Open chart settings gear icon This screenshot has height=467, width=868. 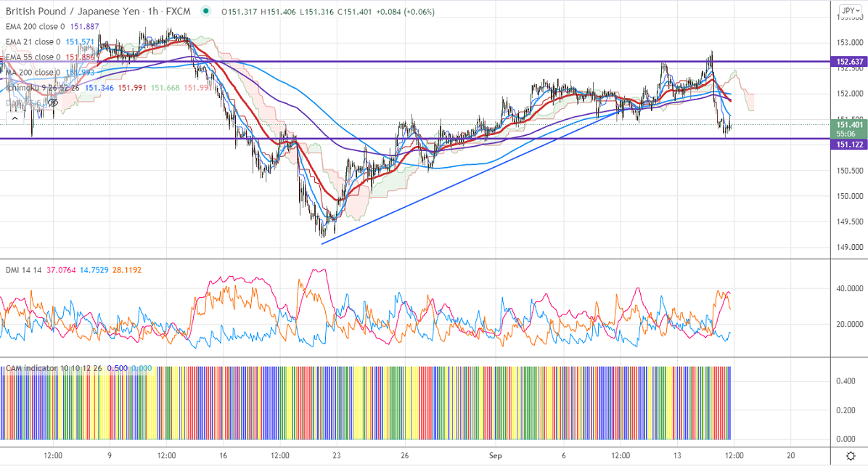pos(851,456)
